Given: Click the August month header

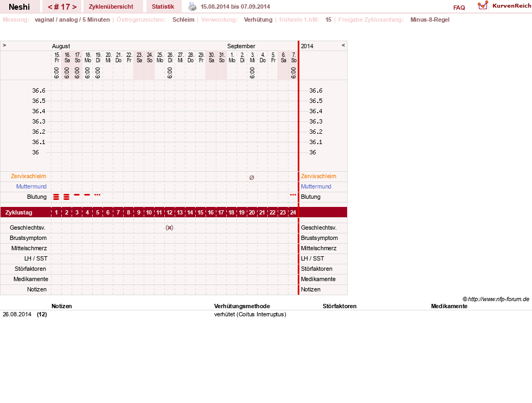Looking at the screenshot, I should [61, 46].
